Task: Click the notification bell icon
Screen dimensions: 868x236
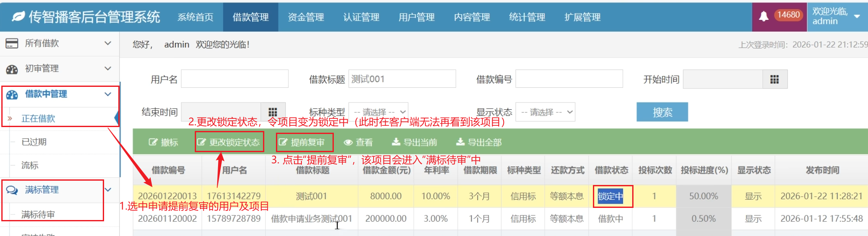Action: tap(763, 16)
